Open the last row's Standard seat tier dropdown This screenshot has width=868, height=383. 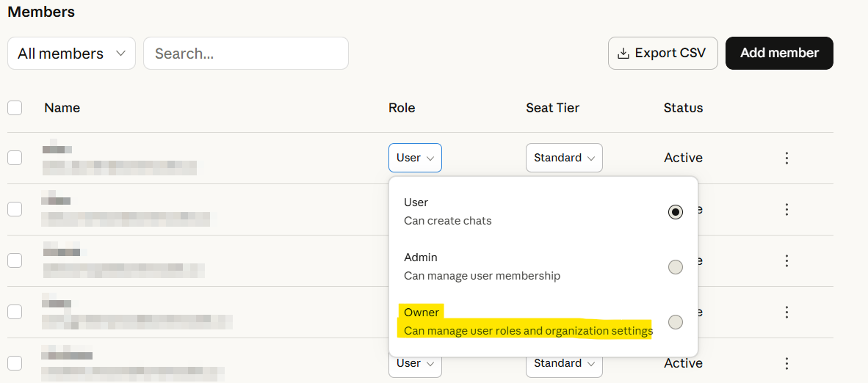(564, 364)
